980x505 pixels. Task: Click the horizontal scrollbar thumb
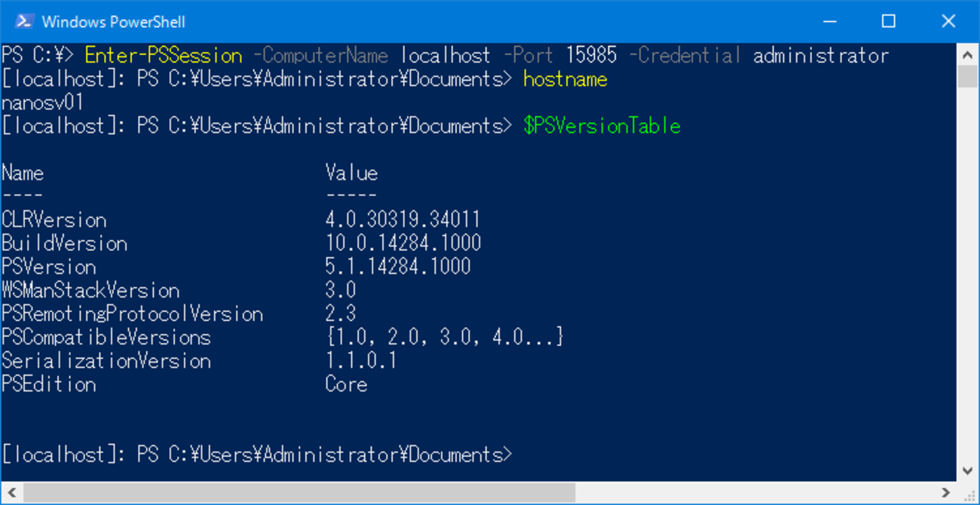[x=299, y=493]
